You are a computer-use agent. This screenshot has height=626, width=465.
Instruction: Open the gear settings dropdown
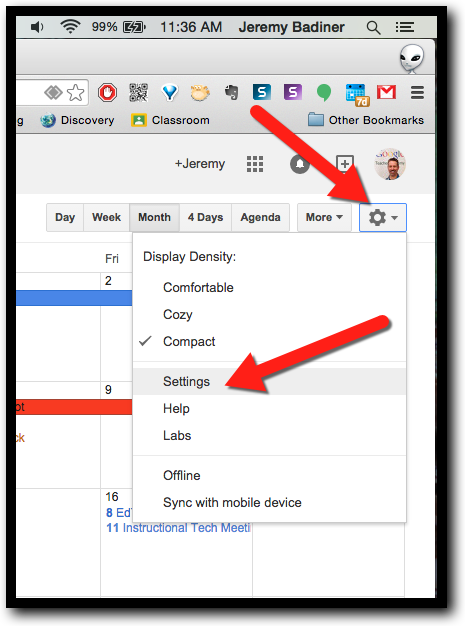[x=383, y=218]
